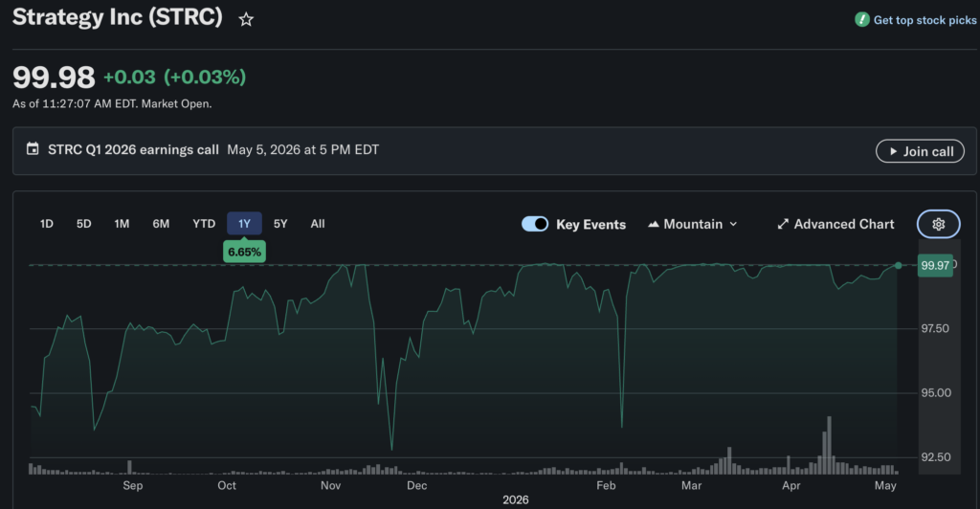
Task: Click the Oct date axis label
Action: 227,485
